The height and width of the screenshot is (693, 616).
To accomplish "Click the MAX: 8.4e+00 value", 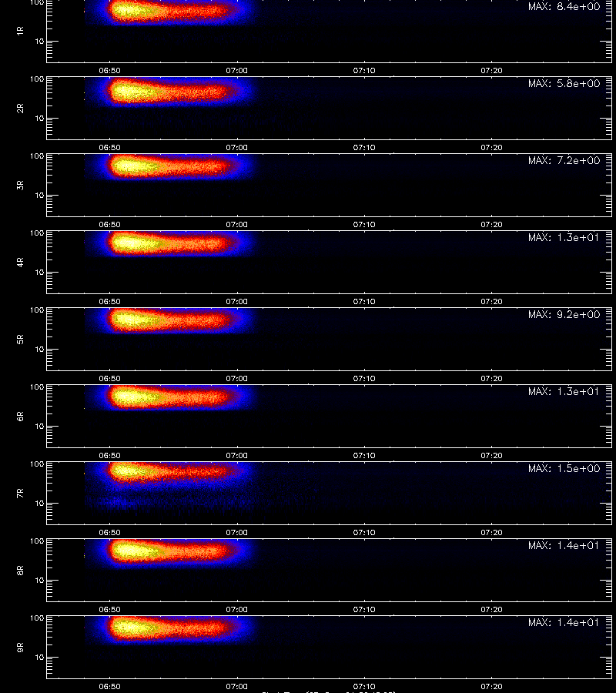I will pyautogui.click(x=564, y=7).
